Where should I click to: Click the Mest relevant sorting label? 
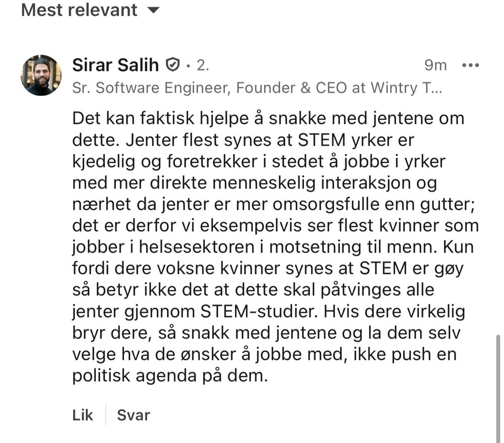(79, 10)
